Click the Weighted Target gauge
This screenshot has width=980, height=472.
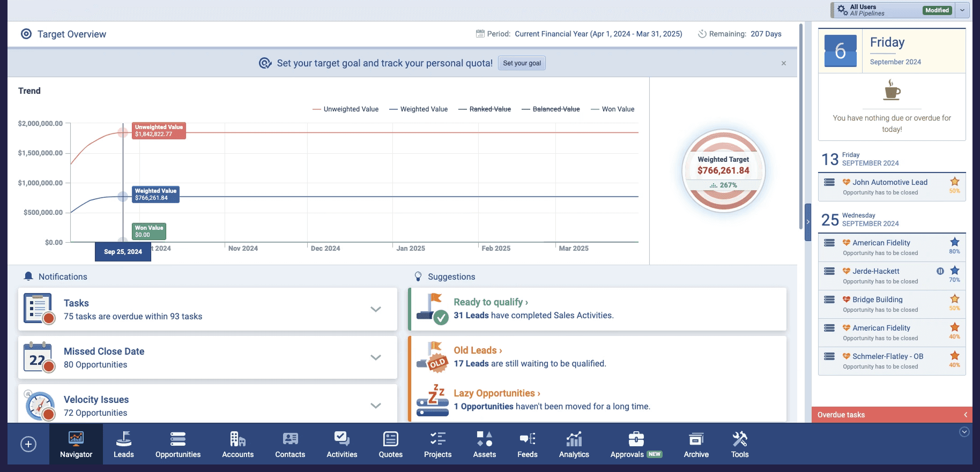click(x=724, y=171)
